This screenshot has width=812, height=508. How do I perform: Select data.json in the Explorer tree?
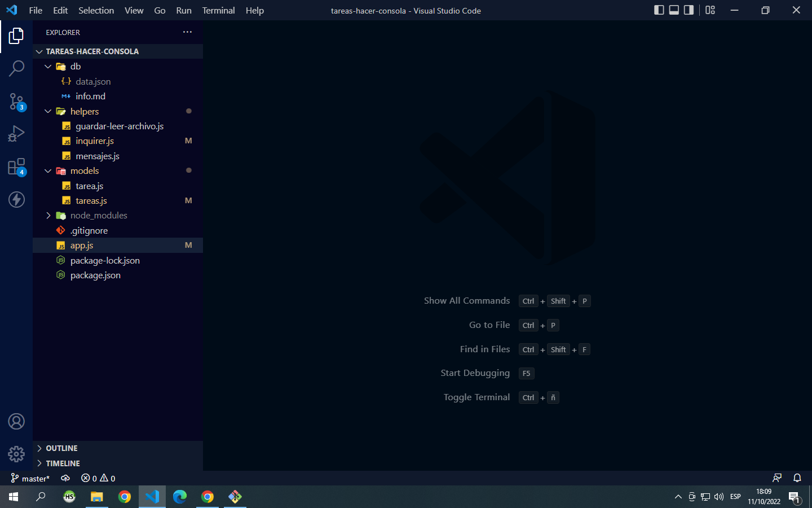coord(92,81)
